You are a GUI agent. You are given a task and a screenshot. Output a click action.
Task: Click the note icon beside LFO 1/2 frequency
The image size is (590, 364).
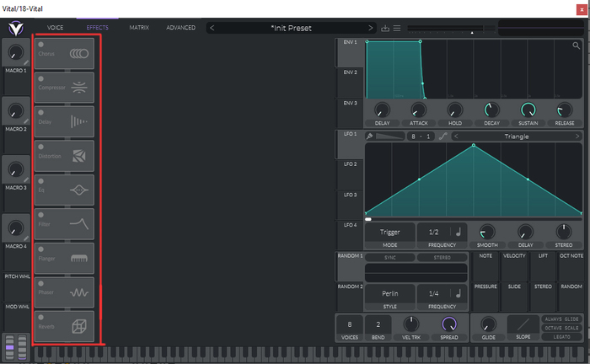pyautogui.click(x=459, y=232)
